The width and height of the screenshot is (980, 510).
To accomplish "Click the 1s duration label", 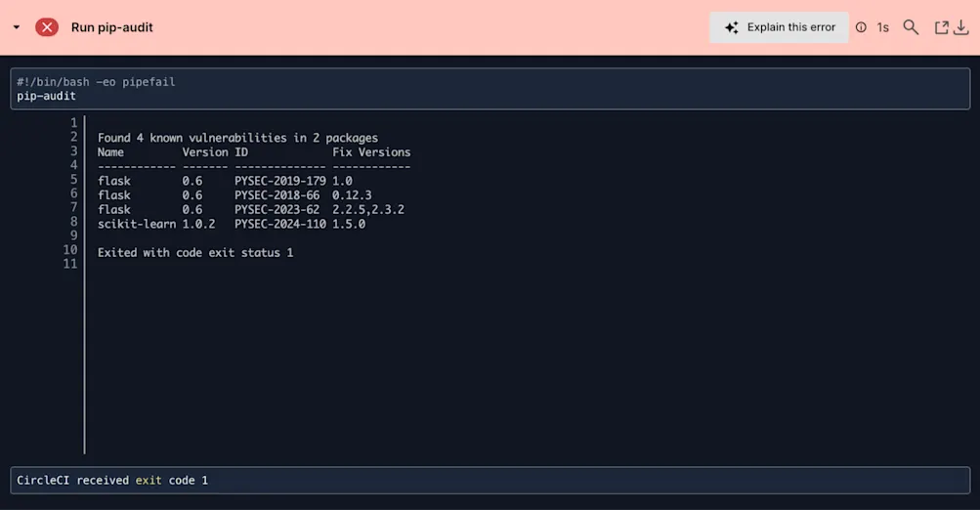I will [882, 27].
